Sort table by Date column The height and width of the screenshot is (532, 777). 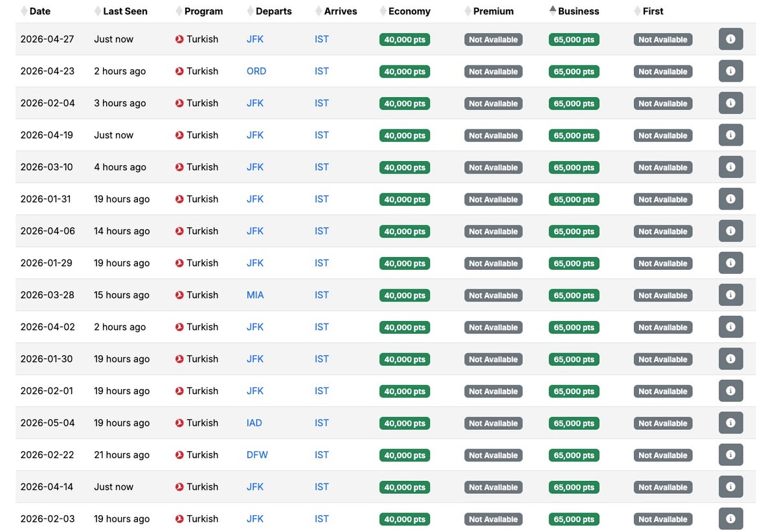(x=39, y=11)
